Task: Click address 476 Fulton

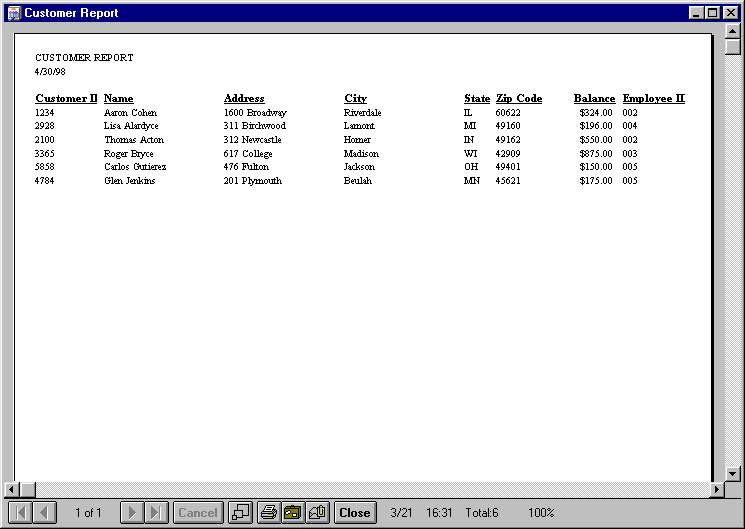Action: 246,167
